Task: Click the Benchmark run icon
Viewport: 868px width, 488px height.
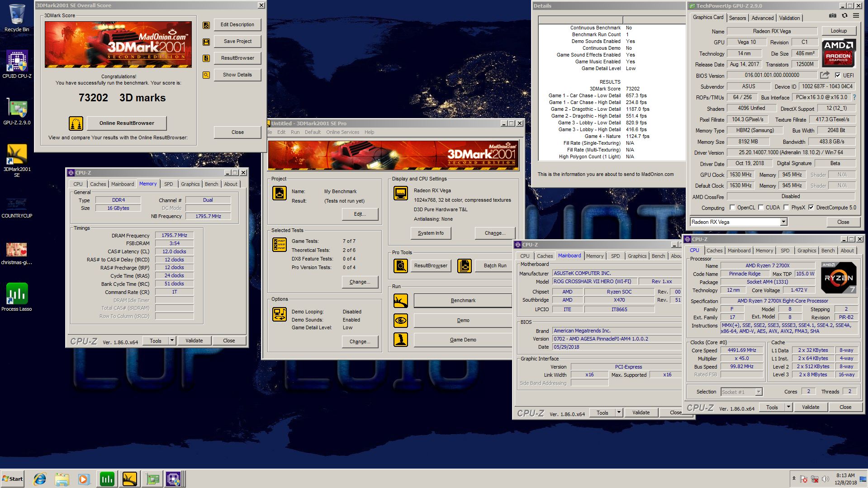Action: point(401,301)
